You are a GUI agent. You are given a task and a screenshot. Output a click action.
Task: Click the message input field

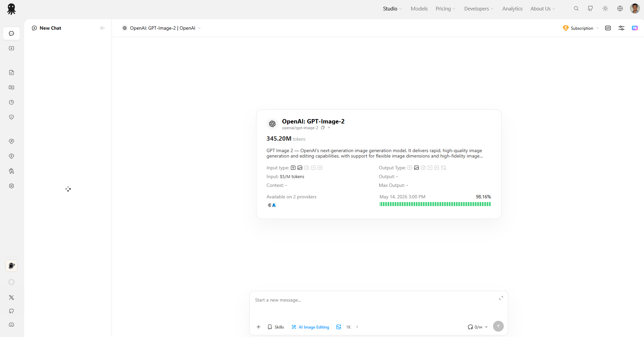click(376, 300)
